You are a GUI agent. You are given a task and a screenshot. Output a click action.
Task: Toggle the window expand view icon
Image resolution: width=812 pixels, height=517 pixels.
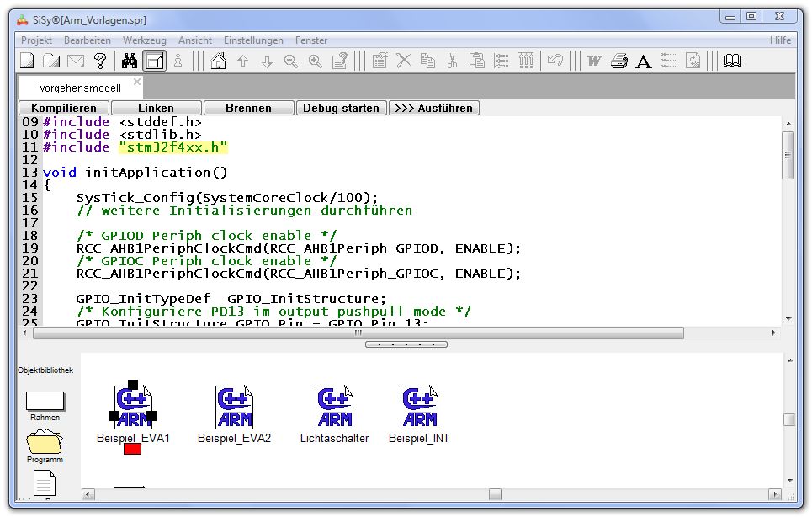pos(154,61)
